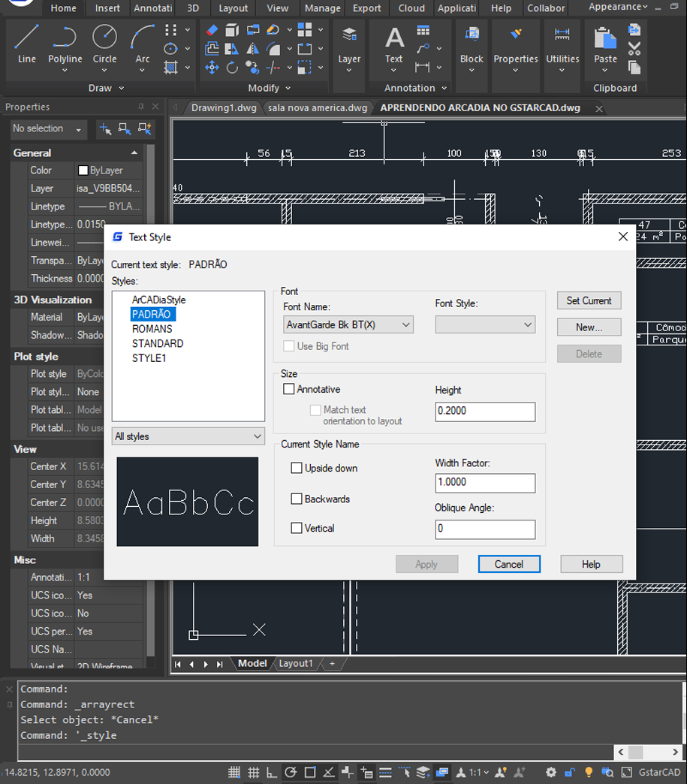Open the No selection dropdown in Properties
The height and width of the screenshot is (784, 687).
(x=48, y=129)
